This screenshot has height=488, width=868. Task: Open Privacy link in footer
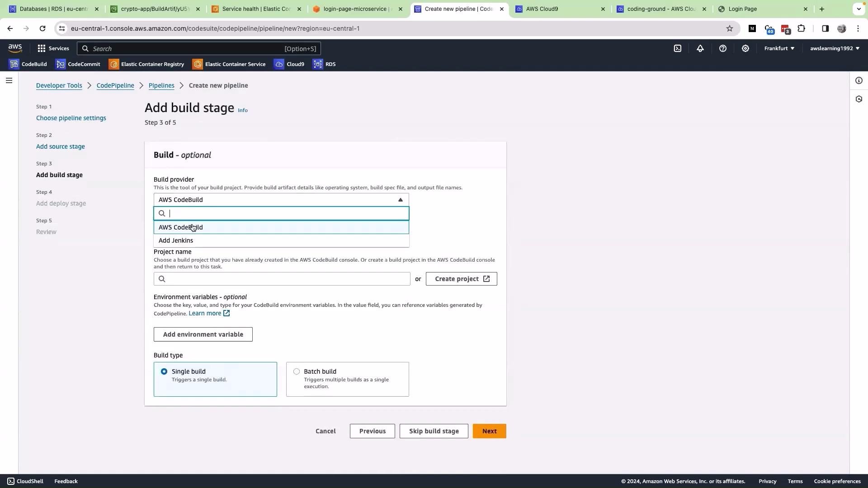coord(767,481)
